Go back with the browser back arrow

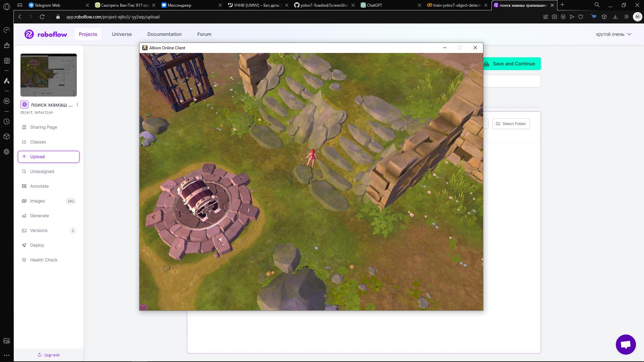[20, 17]
